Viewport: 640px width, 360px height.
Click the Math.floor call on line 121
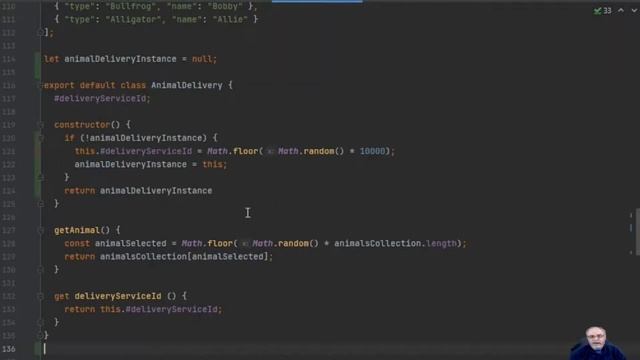pos(233,151)
